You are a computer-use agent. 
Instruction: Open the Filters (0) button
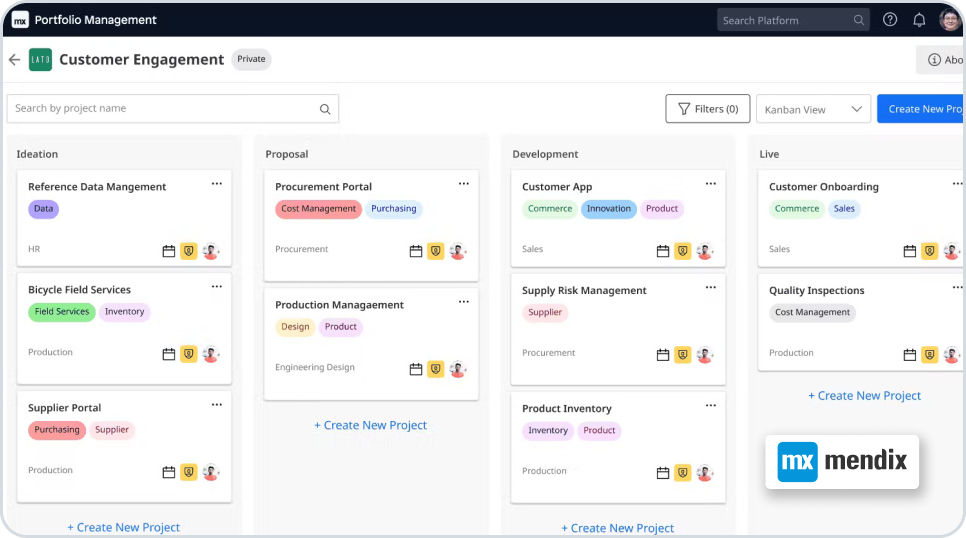point(707,109)
